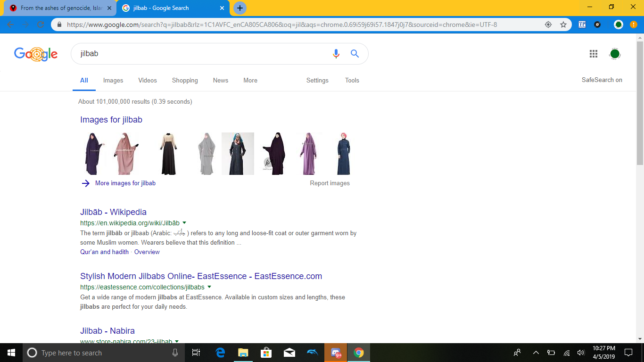Screen dimensions: 644x362
Task: Click 'More images for jilbab' link
Action: tap(125, 183)
